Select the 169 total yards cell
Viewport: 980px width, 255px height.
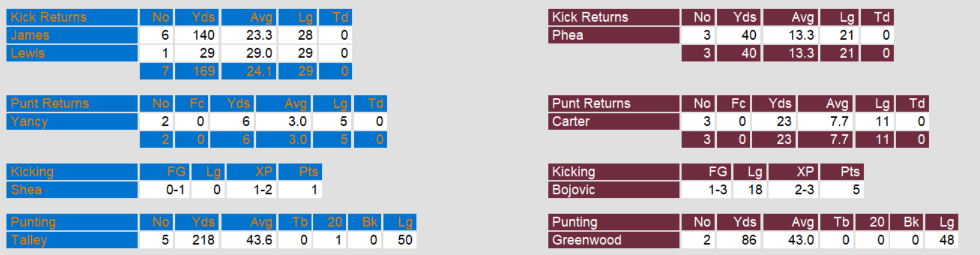[x=203, y=71]
